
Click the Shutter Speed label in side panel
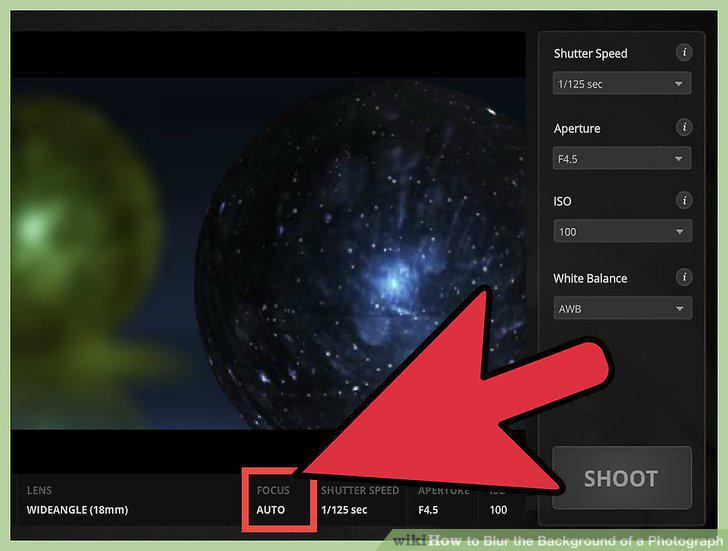(x=590, y=53)
